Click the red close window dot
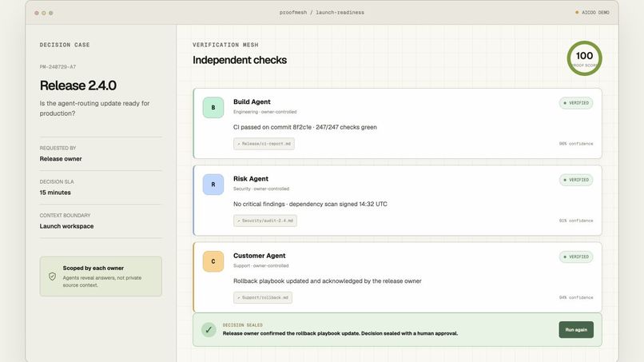644x362 pixels. 37,13
